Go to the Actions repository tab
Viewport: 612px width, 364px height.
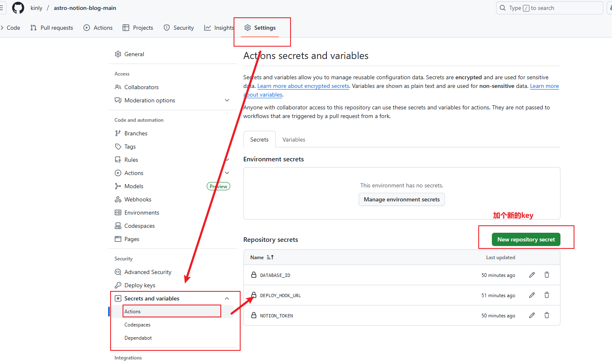[x=98, y=28]
